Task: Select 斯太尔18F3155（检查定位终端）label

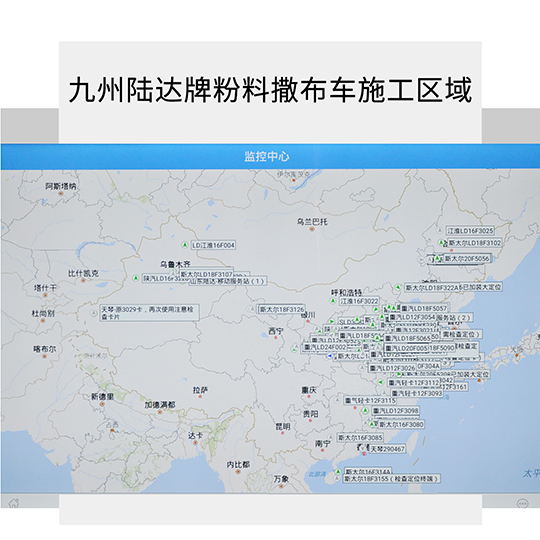Action: pos(391,479)
